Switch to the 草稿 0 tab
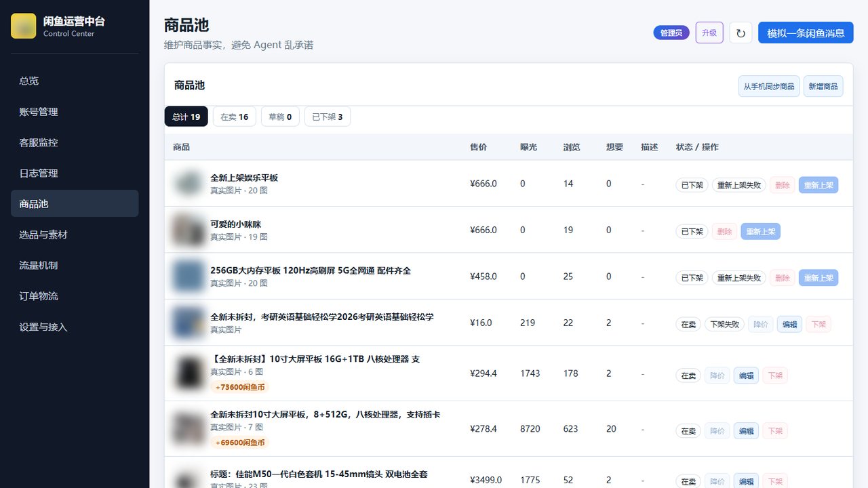Image resolution: width=868 pixels, height=488 pixels. pyautogui.click(x=280, y=117)
